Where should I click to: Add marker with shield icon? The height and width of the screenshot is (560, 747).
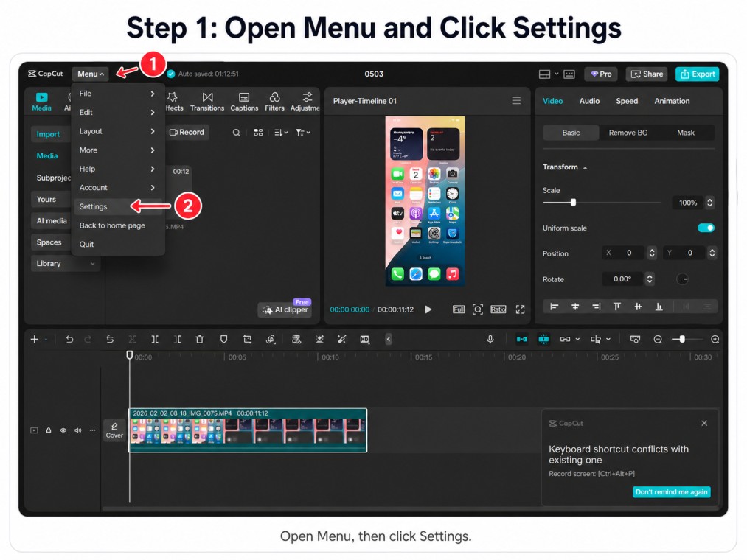(223, 339)
